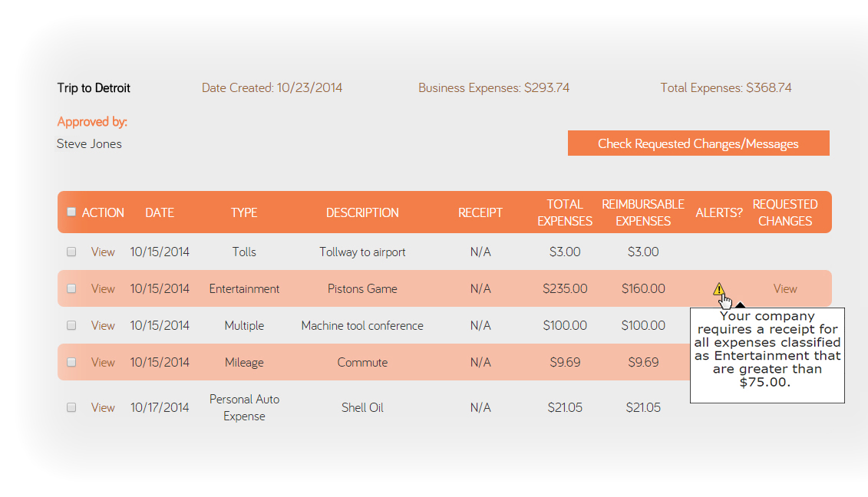Open View link for Tolls expense
868x497 pixels.
pyautogui.click(x=103, y=252)
